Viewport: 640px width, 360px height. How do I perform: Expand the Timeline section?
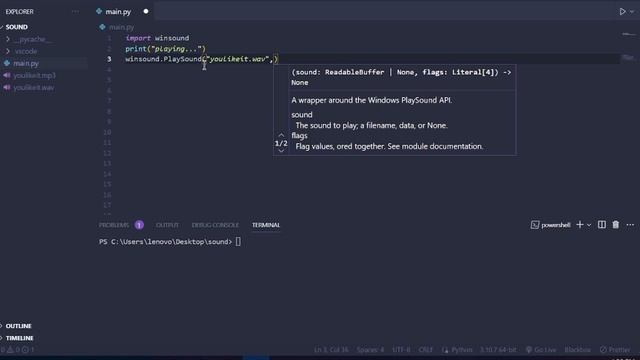(x=19, y=338)
